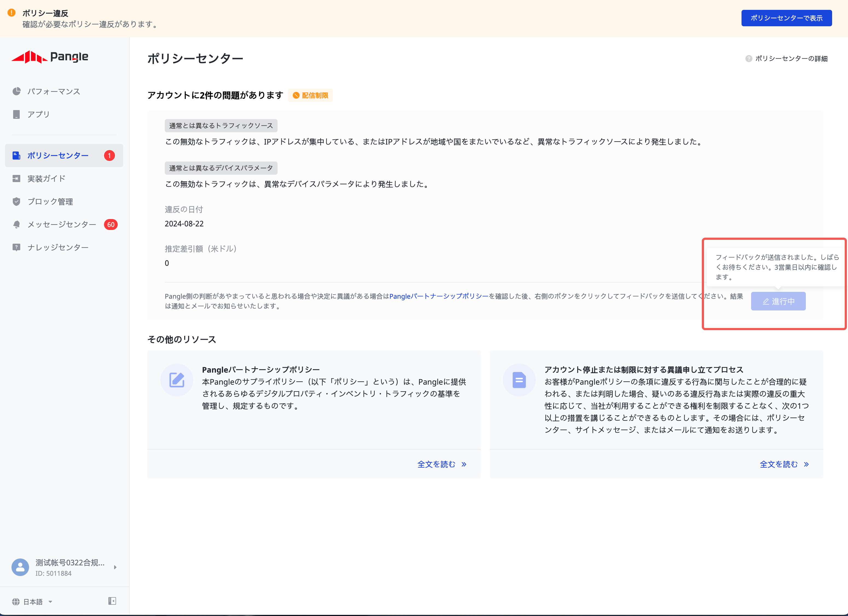The image size is (848, 616).
Task: Select ポリシーセンター in the sidebar
Action: 64,156
